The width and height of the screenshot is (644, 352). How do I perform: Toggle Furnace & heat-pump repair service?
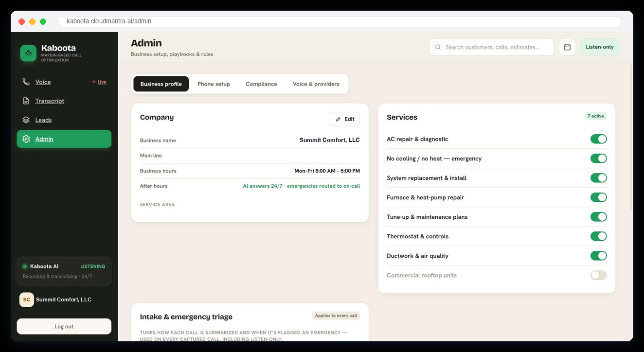(x=598, y=197)
